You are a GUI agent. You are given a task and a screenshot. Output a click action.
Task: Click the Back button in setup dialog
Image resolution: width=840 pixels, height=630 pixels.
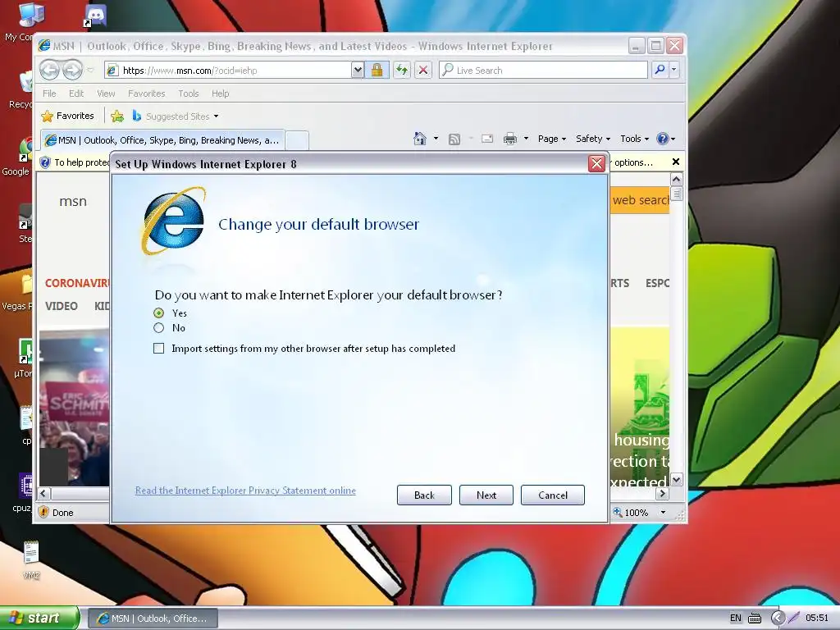(x=424, y=495)
